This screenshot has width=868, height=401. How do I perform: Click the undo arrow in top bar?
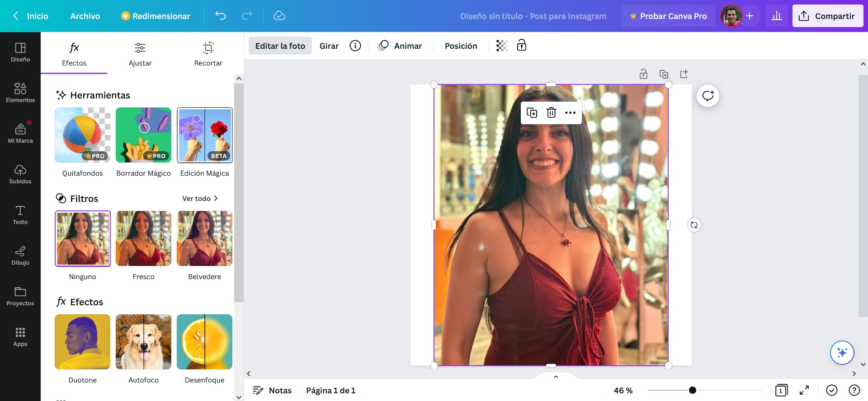pos(221,16)
